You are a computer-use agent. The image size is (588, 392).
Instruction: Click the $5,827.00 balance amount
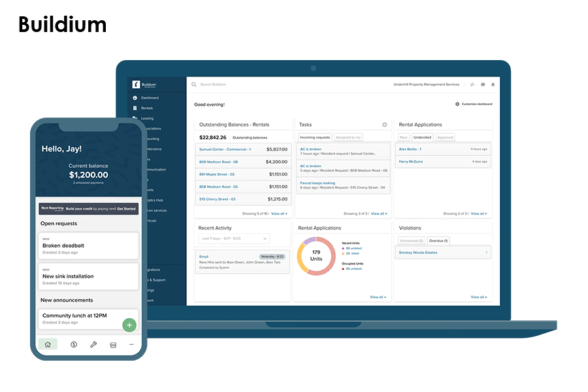(x=277, y=150)
